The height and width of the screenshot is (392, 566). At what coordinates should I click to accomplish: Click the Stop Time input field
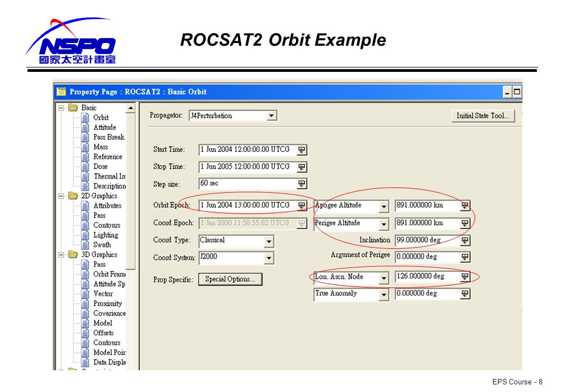[248, 167]
